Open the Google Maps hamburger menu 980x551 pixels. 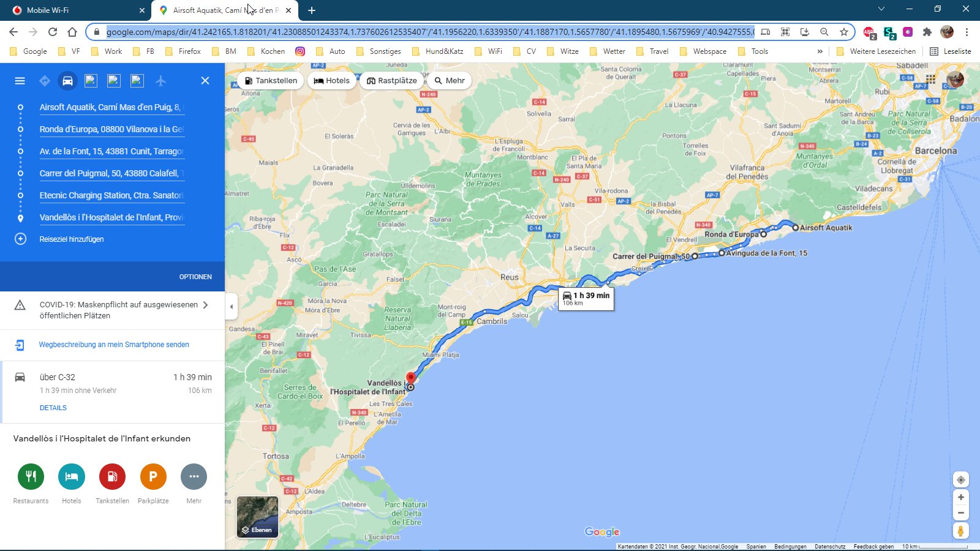click(20, 81)
